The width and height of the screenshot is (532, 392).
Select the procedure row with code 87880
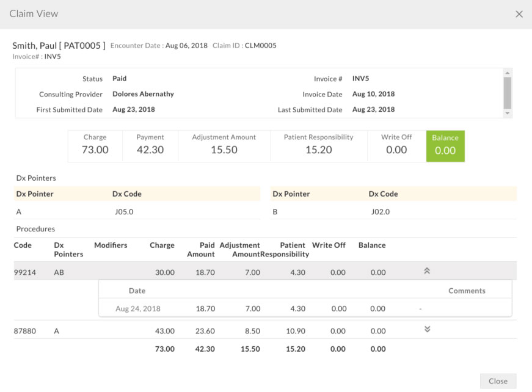tap(24, 331)
